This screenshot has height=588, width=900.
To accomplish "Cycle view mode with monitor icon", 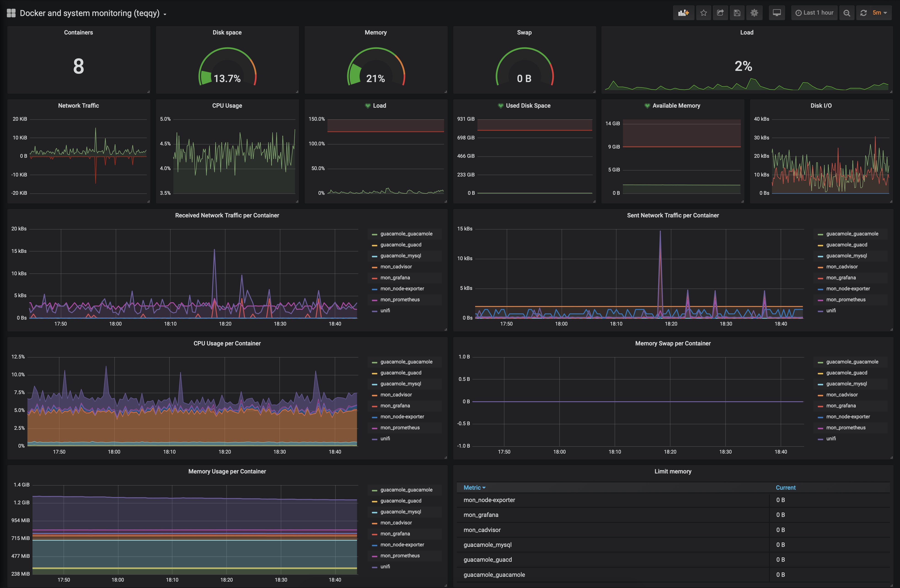I will click(x=777, y=13).
